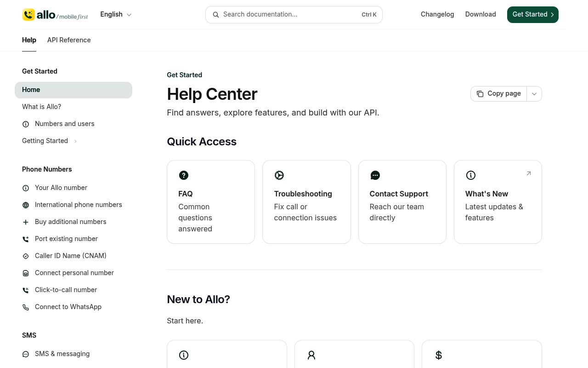Open the FAQ card title
This screenshot has width=588, height=368.
click(186, 194)
